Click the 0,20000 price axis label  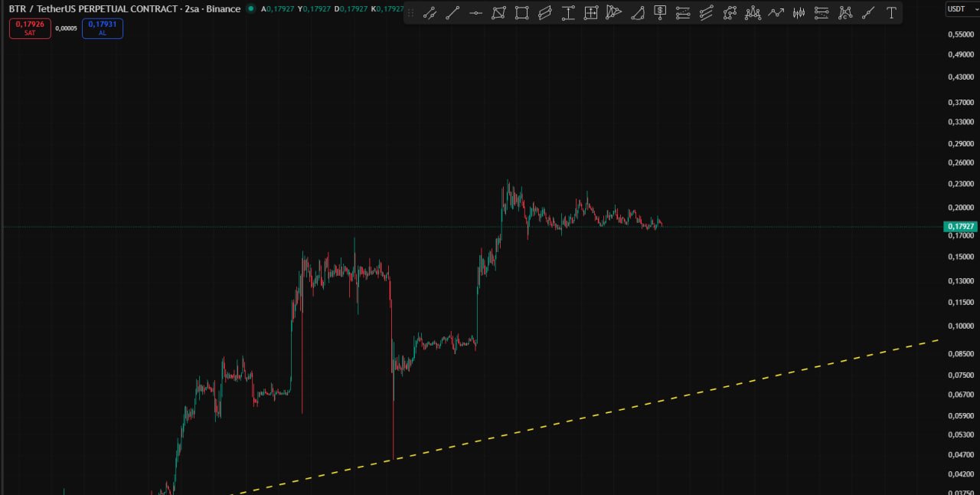961,208
